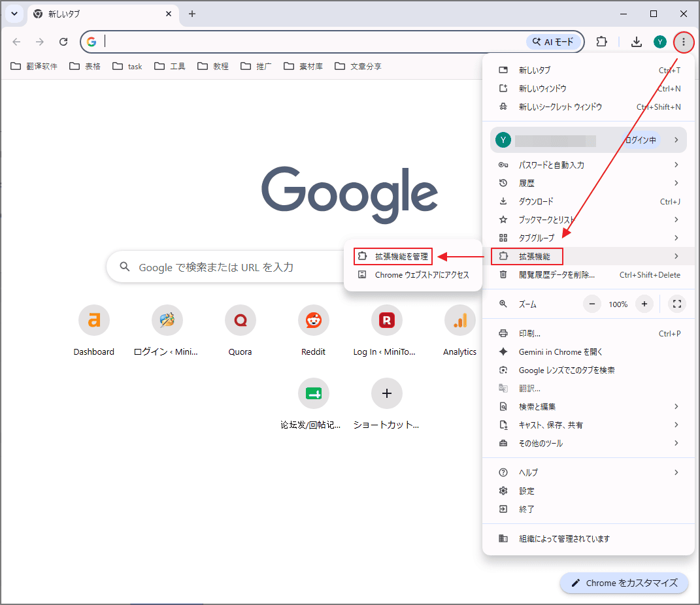Click the Extensions puzzle icon in toolbar
Screen dimensions: 700x605
(601, 42)
